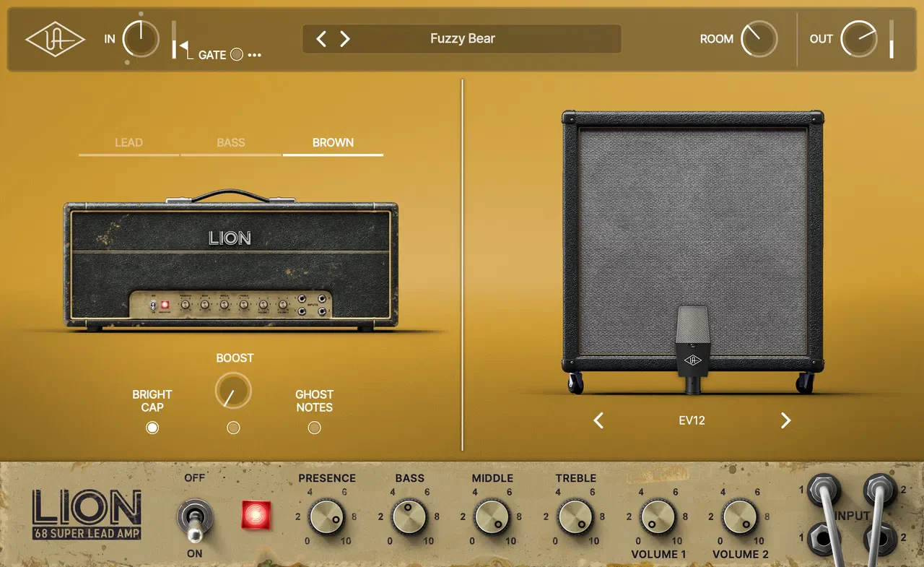Switch to the next cabinet with right chevron

[x=786, y=420]
